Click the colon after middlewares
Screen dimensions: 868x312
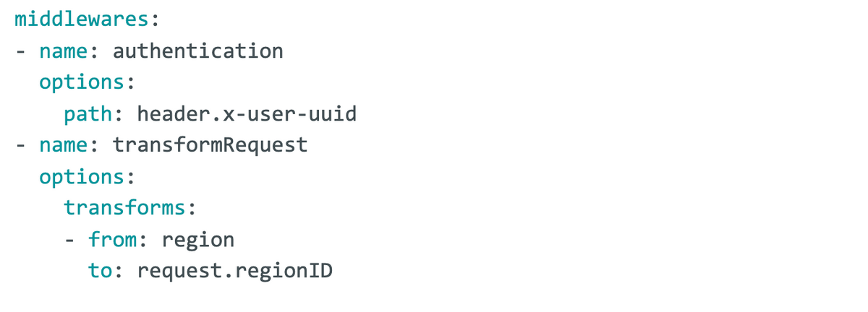click(x=156, y=20)
